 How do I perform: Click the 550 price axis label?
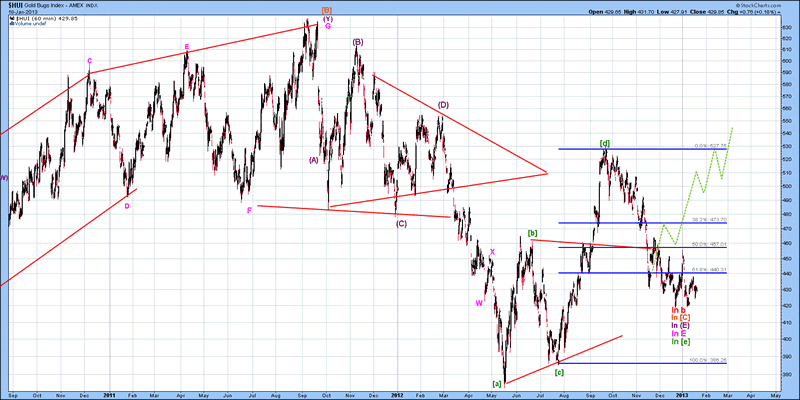click(786, 122)
